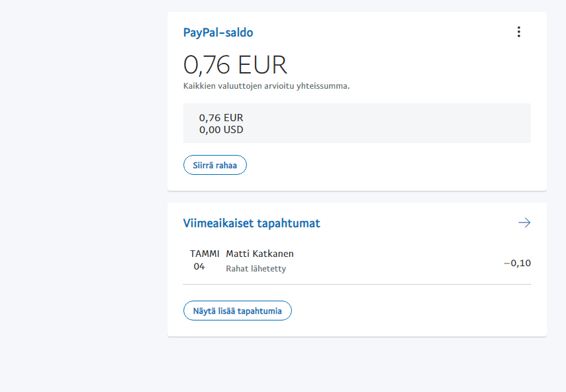
Task: Click the −0,10 transaction amount
Action: click(x=517, y=263)
